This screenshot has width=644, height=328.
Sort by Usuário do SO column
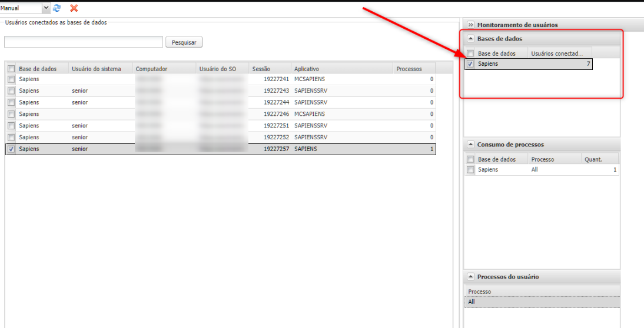click(x=223, y=69)
